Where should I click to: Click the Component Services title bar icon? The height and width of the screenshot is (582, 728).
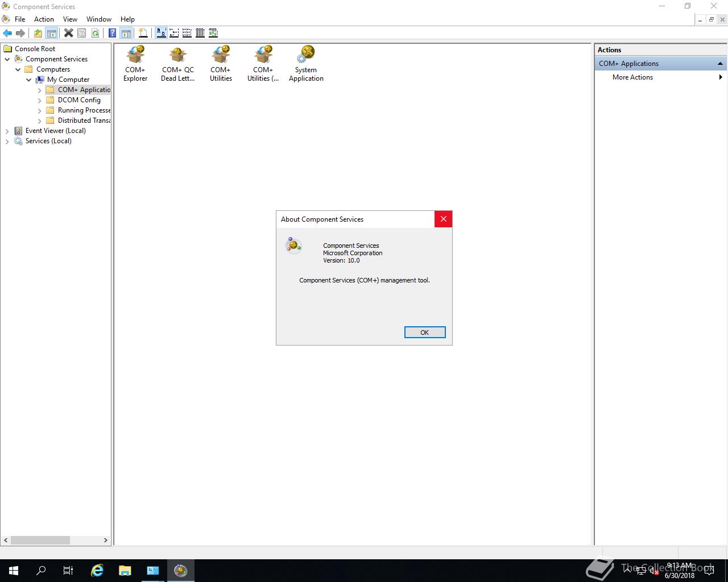tap(6, 6)
